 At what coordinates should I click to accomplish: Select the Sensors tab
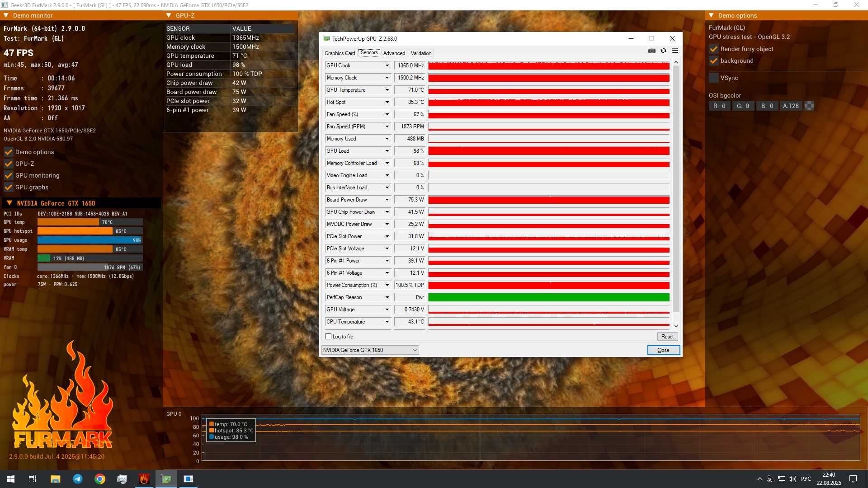(x=369, y=53)
